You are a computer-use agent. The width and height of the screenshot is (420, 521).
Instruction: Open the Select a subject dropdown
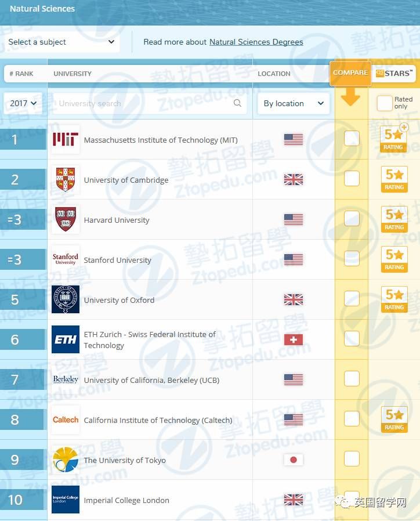(x=61, y=42)
